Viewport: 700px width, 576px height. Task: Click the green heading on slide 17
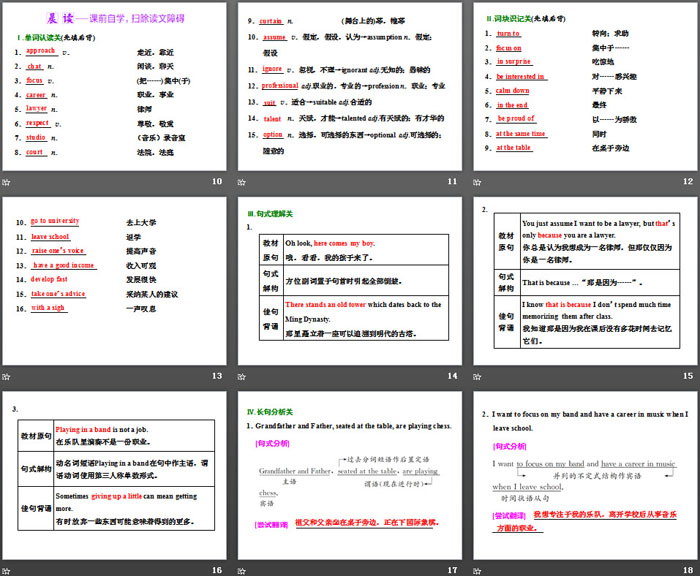tap(270, 412)
